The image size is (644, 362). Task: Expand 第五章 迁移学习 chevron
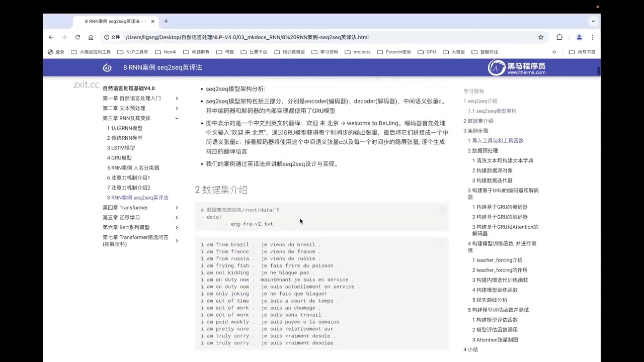(x=177, y=218)
